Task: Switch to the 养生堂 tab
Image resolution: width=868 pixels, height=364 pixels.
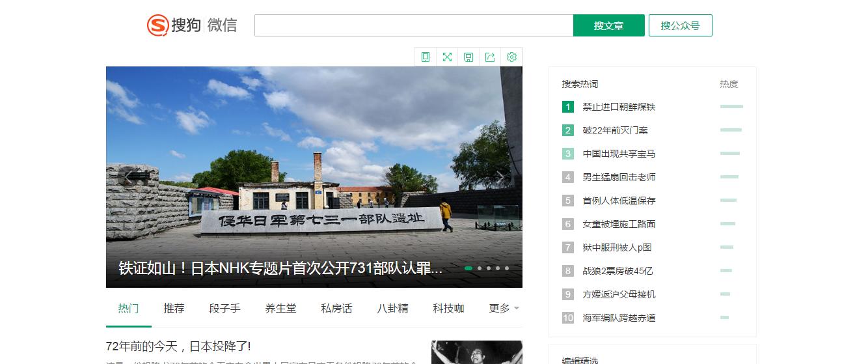Action: [281, 308]
